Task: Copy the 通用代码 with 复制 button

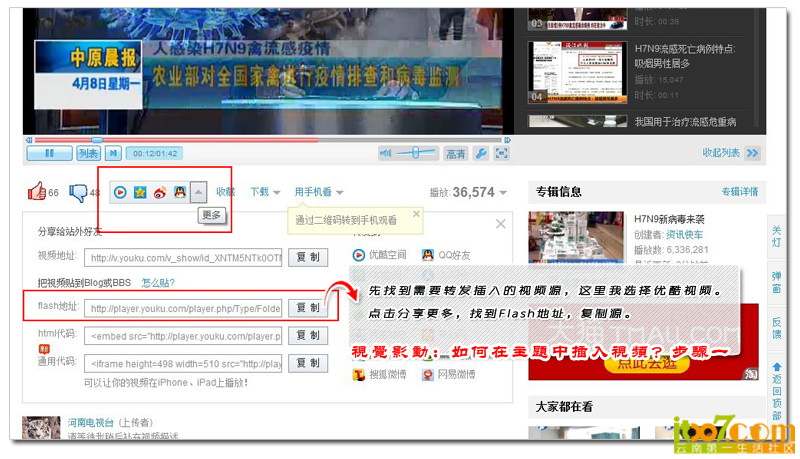Action: point(308,363)
